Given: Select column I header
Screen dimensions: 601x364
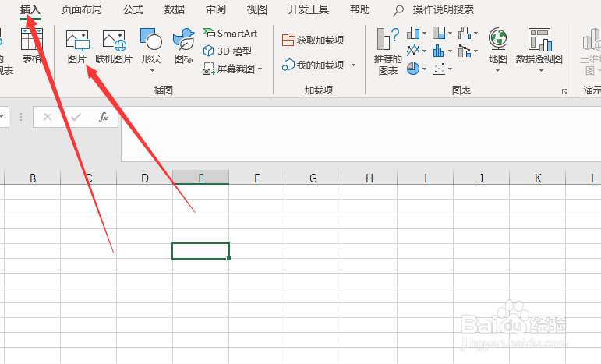Looking at the screenshot, I should [x=426, y=178].
